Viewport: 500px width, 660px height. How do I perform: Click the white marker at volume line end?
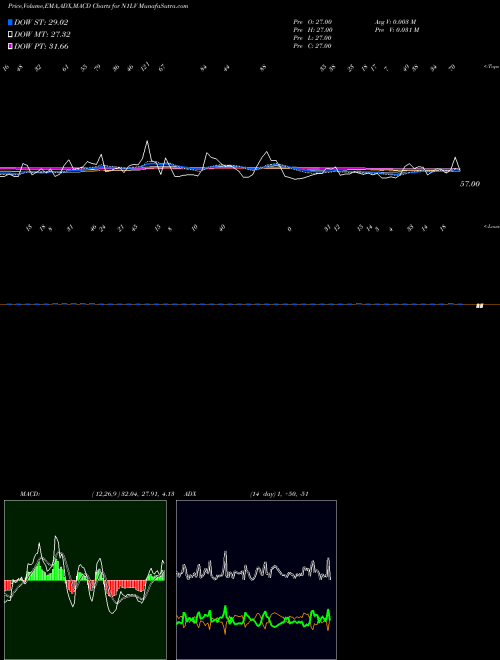[x=479, y=306]
